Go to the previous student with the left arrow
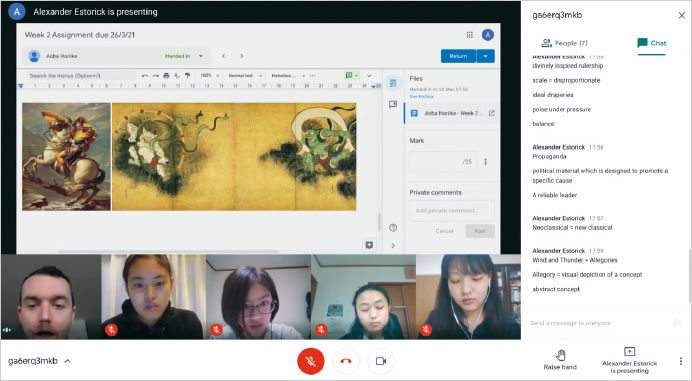Screen dimensions: 692x381 pos(224,56)
